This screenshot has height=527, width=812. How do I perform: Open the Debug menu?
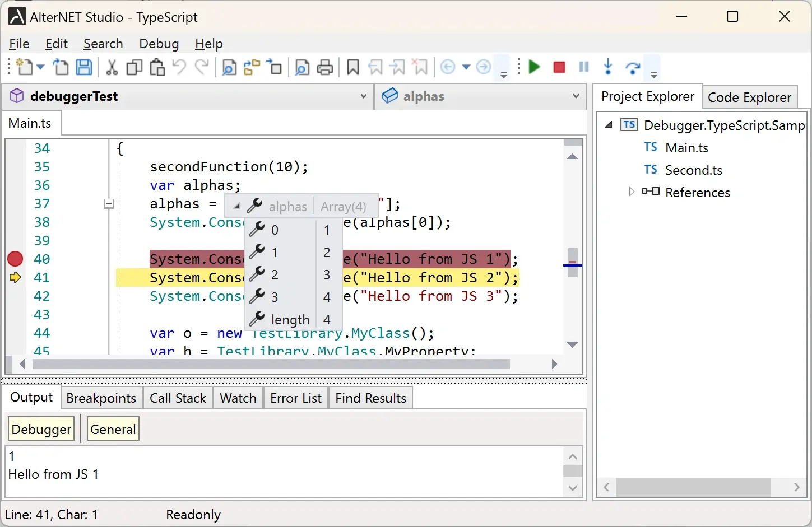(159, 44)
